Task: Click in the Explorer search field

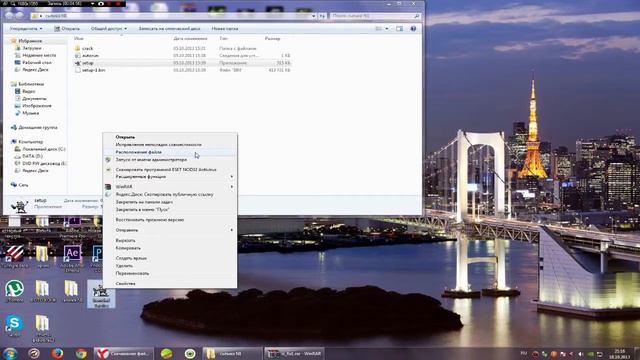Action: [375, 16]
